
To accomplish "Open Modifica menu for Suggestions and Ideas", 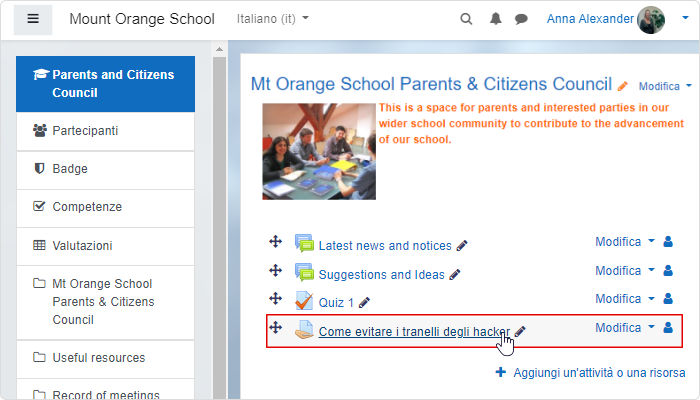I will tap(625, 271).
